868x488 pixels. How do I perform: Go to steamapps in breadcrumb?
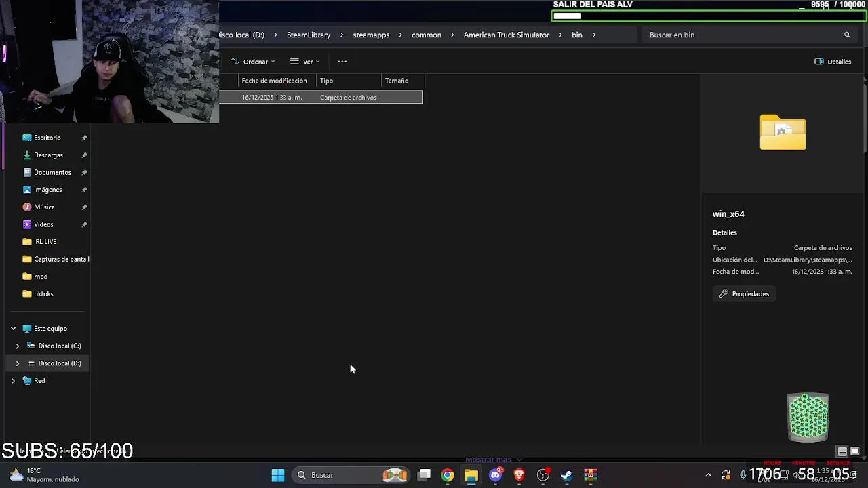pos(371,35)
